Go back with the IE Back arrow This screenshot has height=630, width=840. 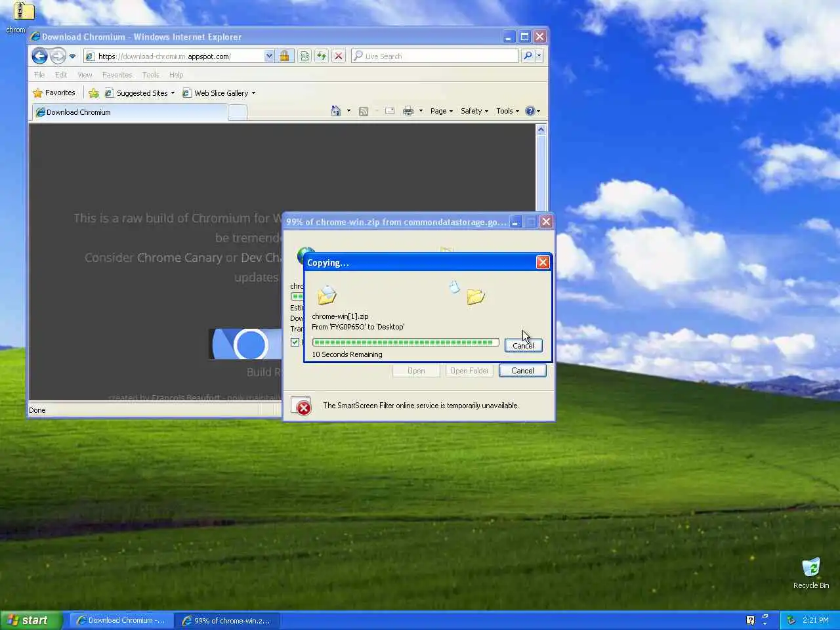pyautogui.click(x=39, y=56)
